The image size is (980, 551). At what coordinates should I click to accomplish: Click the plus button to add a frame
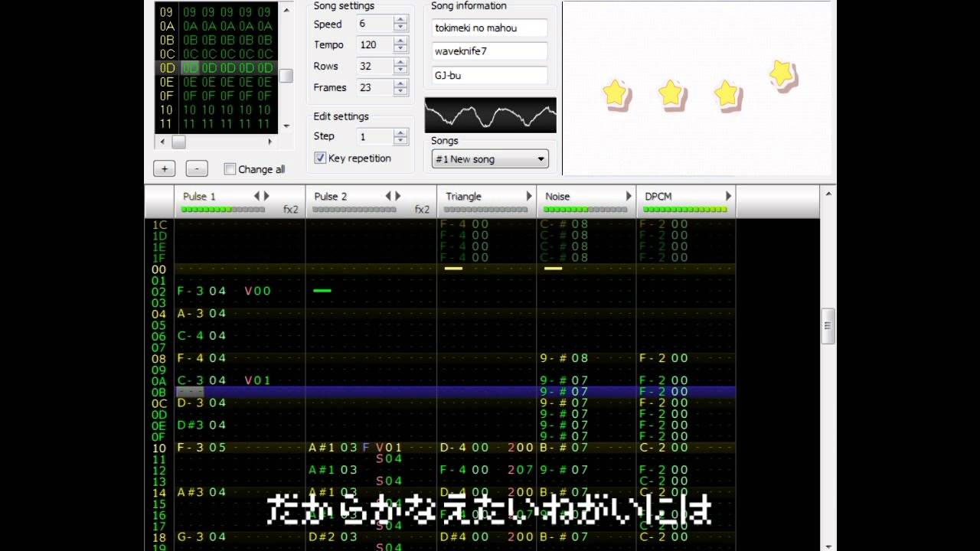164,169
